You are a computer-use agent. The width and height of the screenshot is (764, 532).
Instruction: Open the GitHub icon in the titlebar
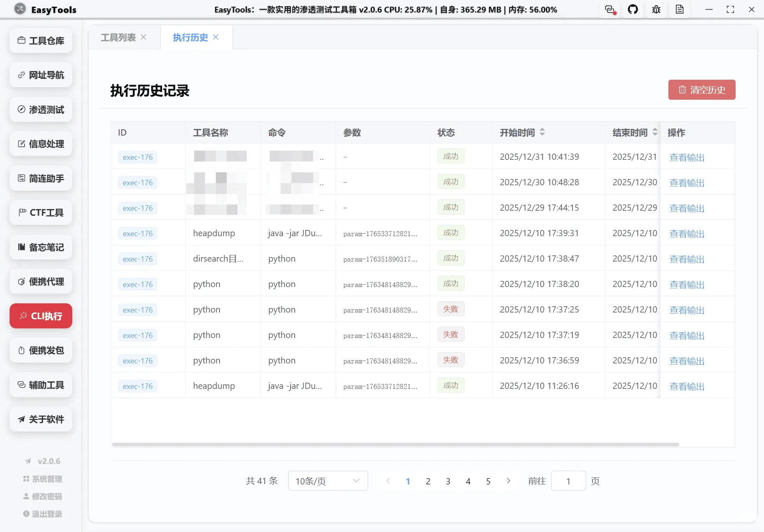[x=633, y=9]
